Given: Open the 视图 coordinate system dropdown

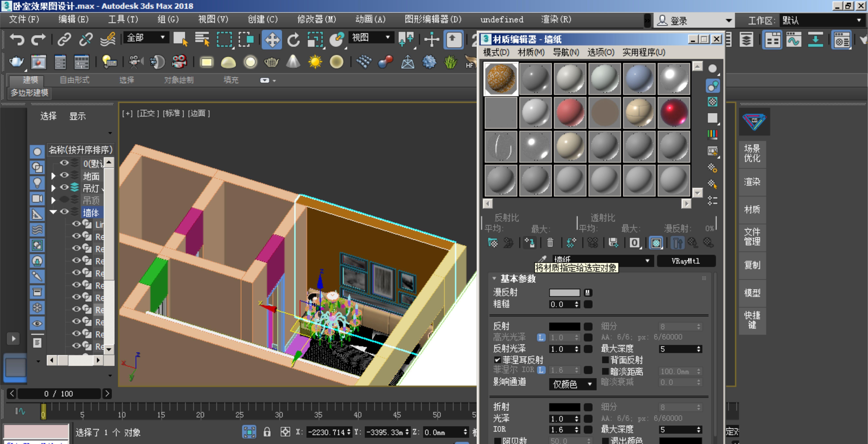Looking at the screenshot, I should (371, 37).
